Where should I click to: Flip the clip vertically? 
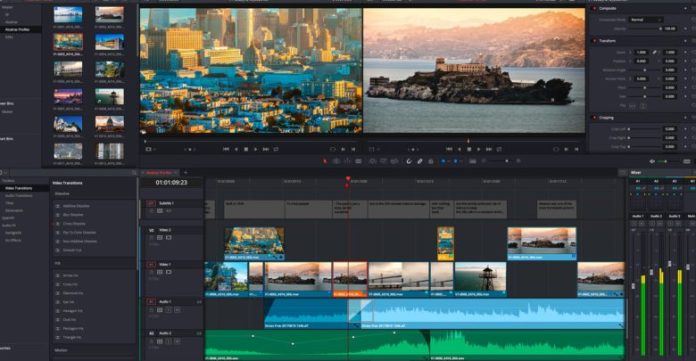point(643,105)
